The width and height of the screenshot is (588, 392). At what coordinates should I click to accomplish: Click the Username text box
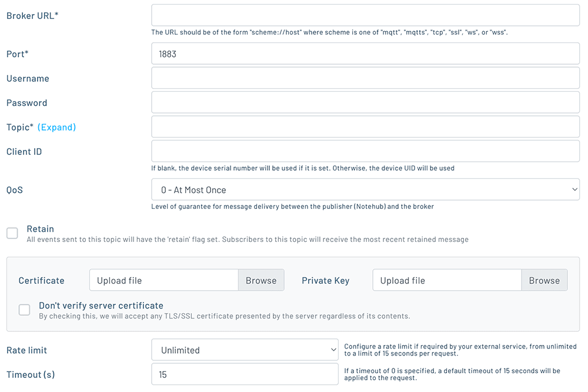pos(365,78)
